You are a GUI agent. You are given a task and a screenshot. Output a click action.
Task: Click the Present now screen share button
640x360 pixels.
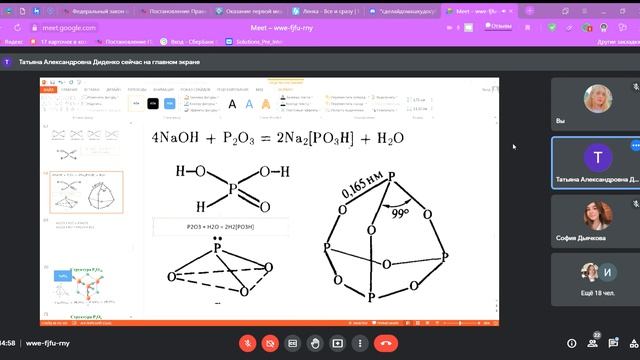[337, 343]
